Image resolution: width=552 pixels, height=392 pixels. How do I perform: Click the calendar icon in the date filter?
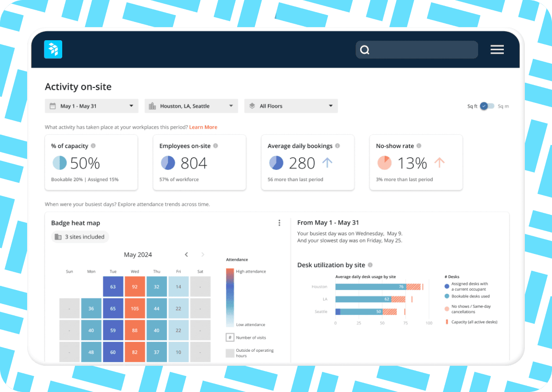coord(52,106)
